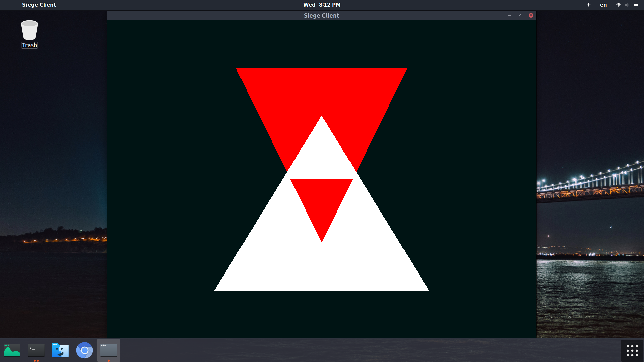Open the Siege Client app menu
Viewport: 644px width, 362px height.
click(39, 5)
